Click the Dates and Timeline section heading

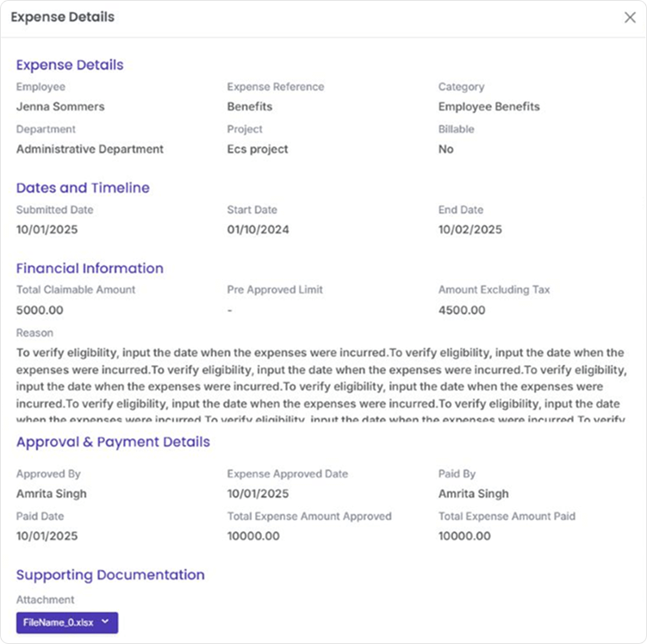click(83, 188)
